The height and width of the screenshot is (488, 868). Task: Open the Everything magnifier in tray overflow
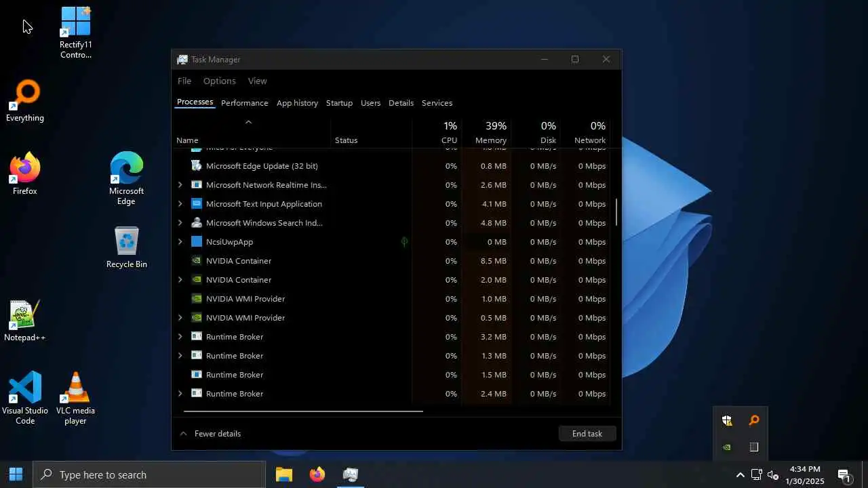753,421
